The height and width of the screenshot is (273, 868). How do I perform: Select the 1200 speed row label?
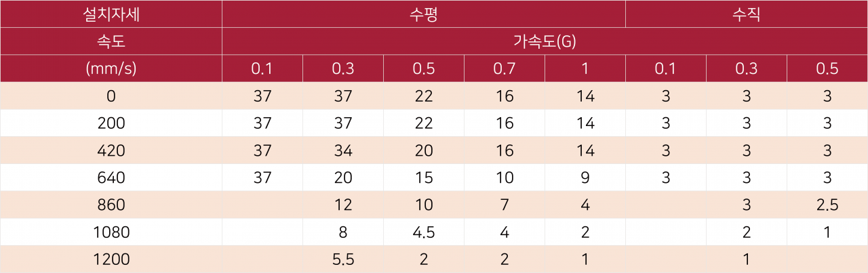pyautogui.click(x=111, y=259)
